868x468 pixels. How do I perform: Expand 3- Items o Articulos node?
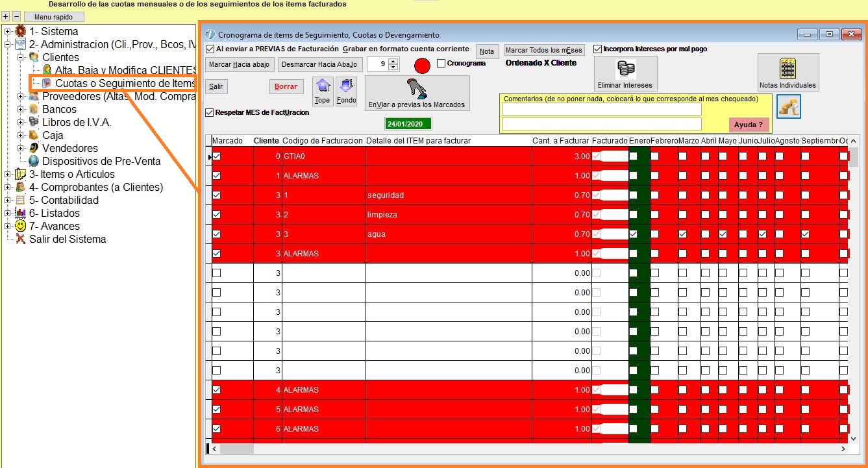[x=7, y=174]
